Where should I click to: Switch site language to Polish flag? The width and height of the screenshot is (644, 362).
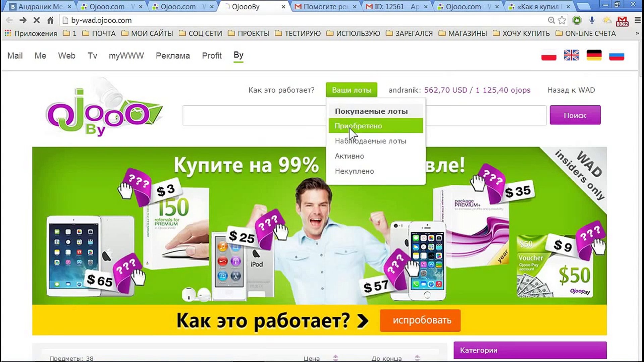tap(549, 55)
